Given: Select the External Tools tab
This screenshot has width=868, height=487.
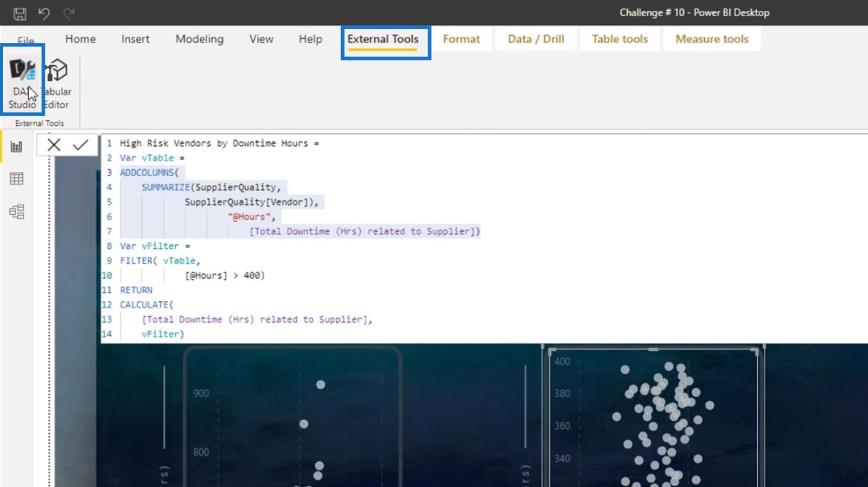Looking at the screenshot, I should point(383,39).
